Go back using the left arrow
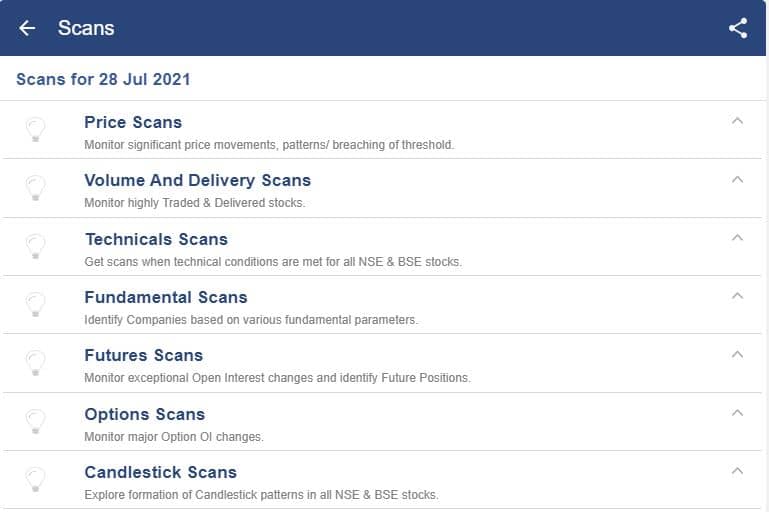The height and width of the screenshot is (512, 769). [x=27, y=28]
